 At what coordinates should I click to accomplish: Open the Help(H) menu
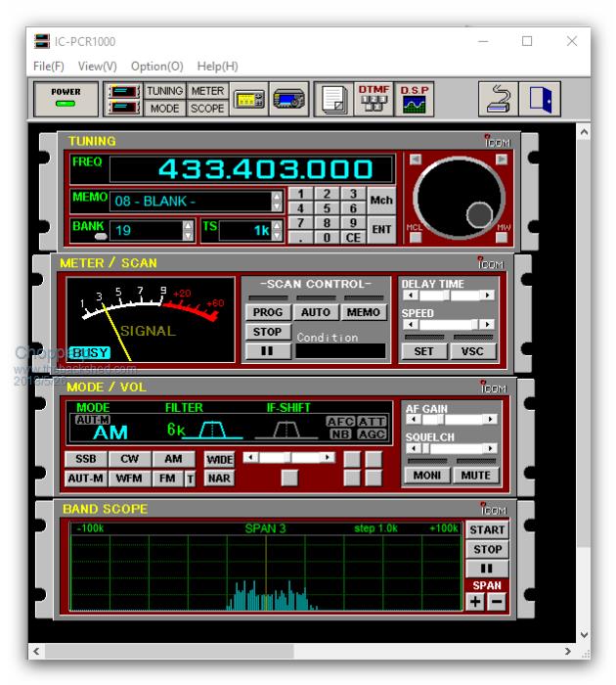(217, 66)
